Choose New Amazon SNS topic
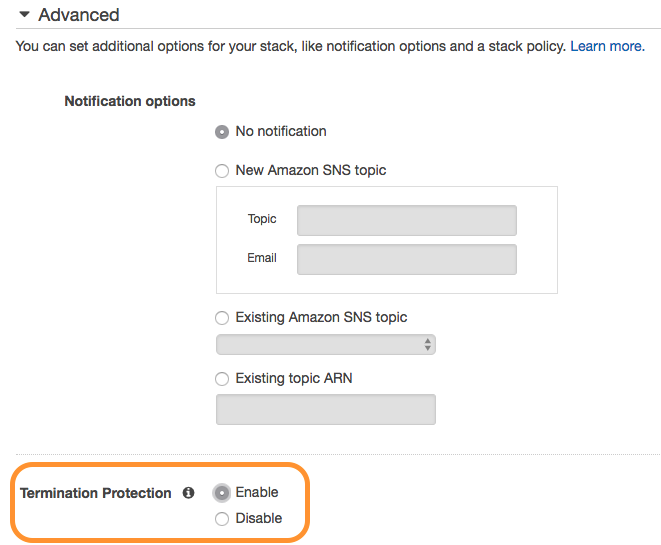 click(x=222, y=171)
